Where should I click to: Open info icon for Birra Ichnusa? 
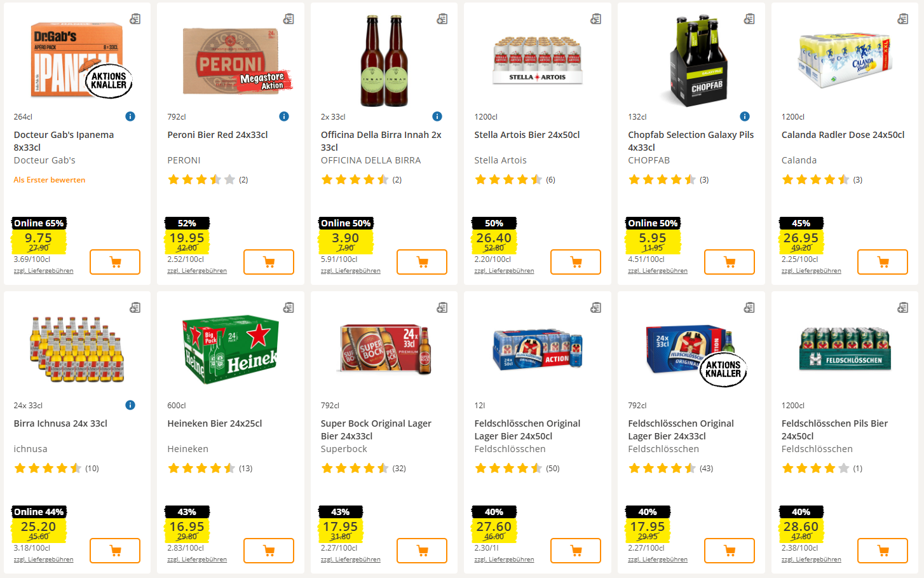pyautogui.click(x=130, y=405)
